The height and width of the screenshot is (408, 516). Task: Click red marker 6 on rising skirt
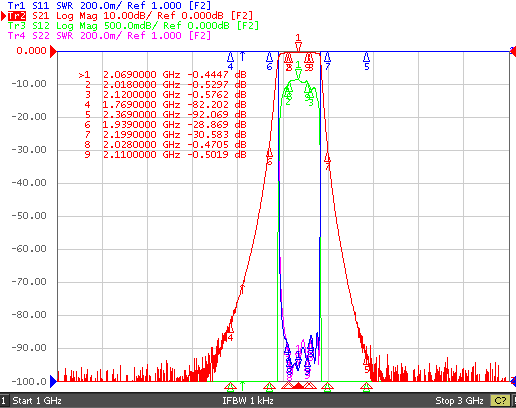269,157
